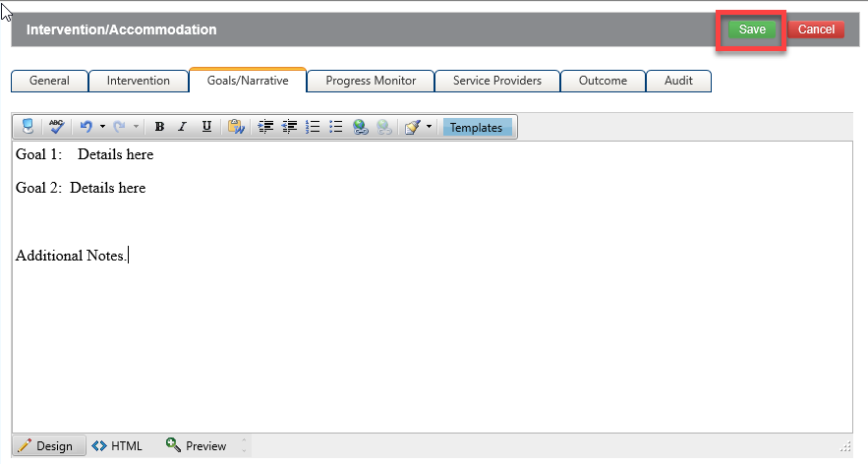Increase paragraph indent
Screen dimensions: 868x464
click(265, 127)
